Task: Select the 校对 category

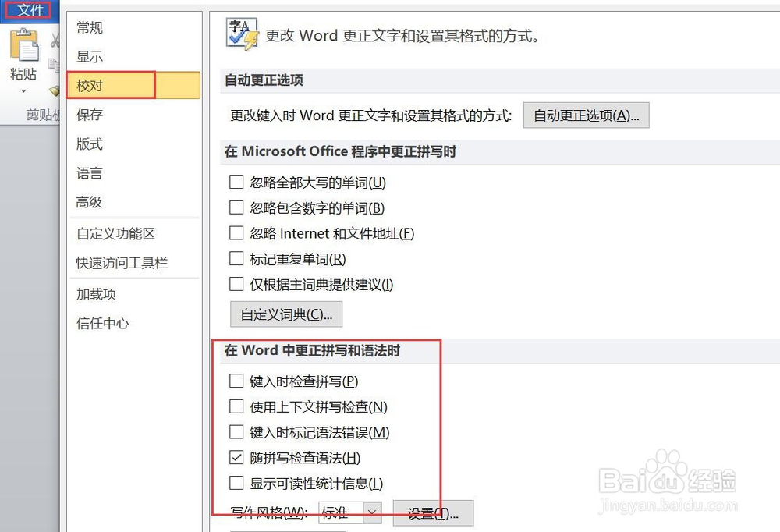Action: coord(133,85)
